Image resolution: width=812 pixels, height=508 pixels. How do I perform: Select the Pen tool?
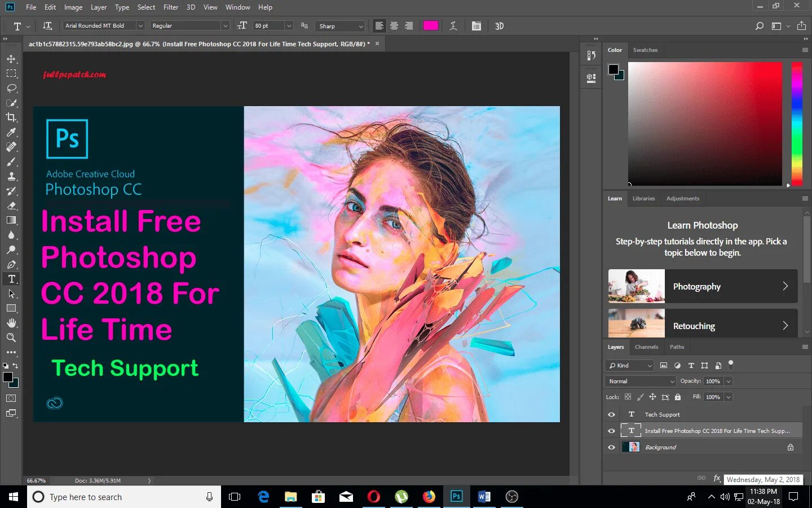coord(11,264)
